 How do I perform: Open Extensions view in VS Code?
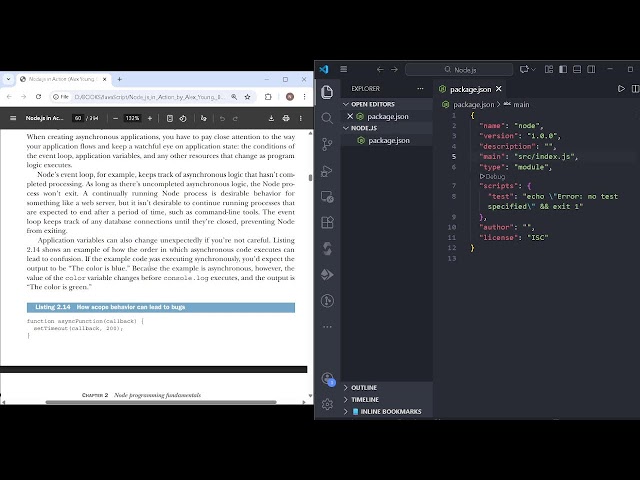coord(327,222)
